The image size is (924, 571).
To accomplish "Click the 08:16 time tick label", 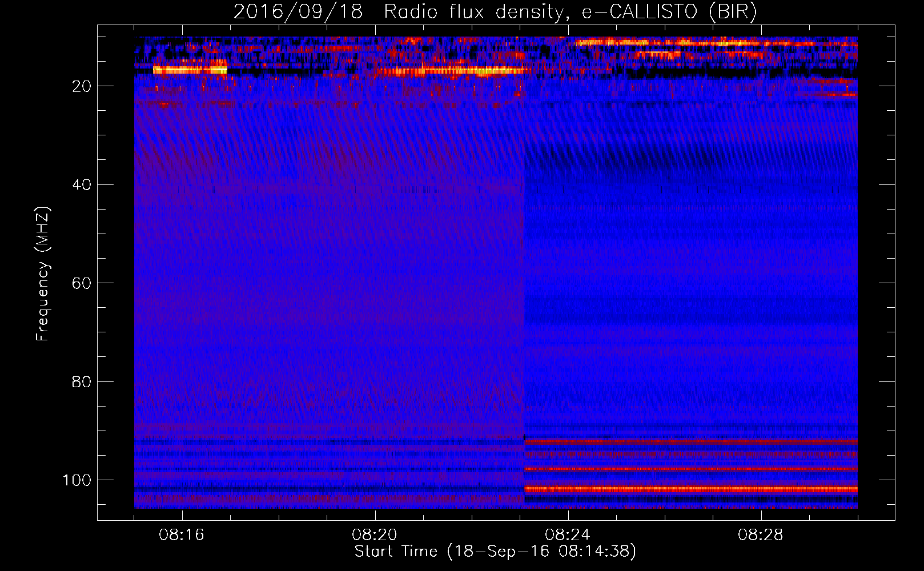I will (x=182, y=535).
